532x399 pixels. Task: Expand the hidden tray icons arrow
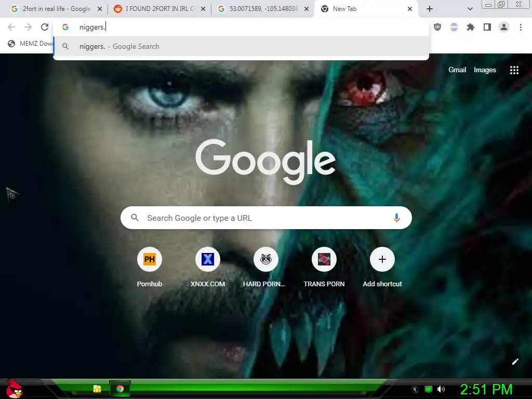(x=415, y=390)
